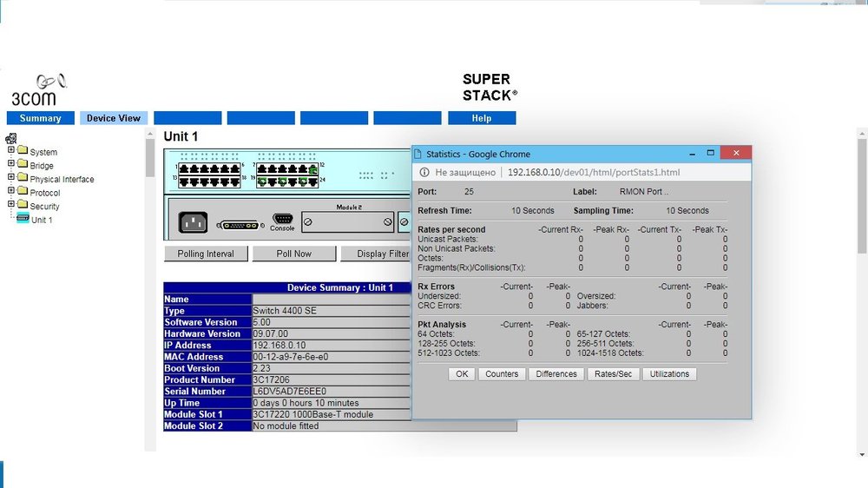Viewport: 868px width, 488px height.
Task: Open the Help tab
Action: [x=482, y=118]
